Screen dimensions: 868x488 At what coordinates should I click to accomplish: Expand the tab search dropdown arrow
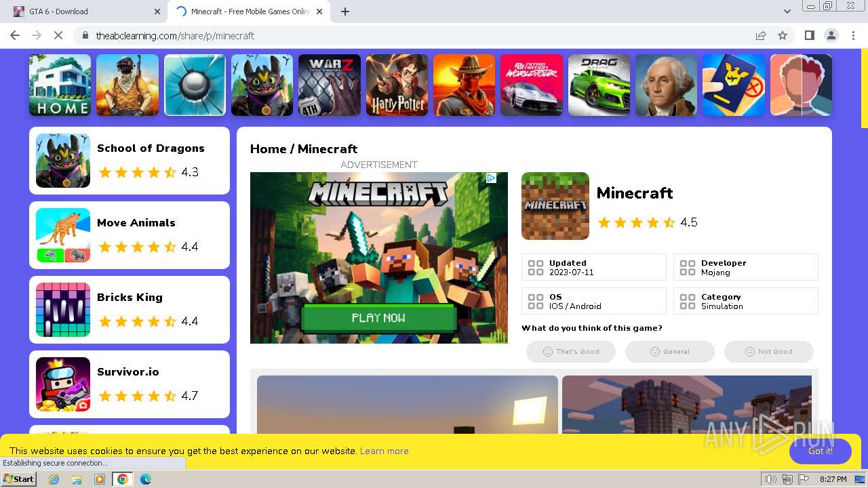pyautogui.click(x=787, y=12)
